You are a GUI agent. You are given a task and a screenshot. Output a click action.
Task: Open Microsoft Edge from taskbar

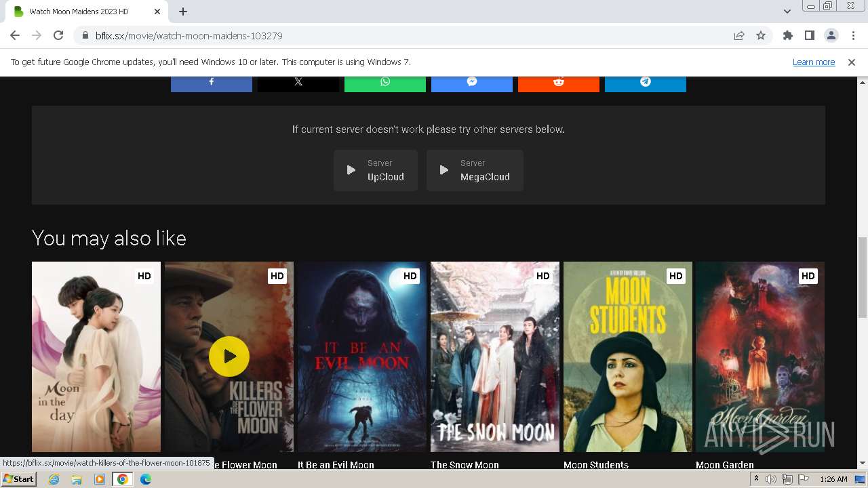(x=146, y=479)
